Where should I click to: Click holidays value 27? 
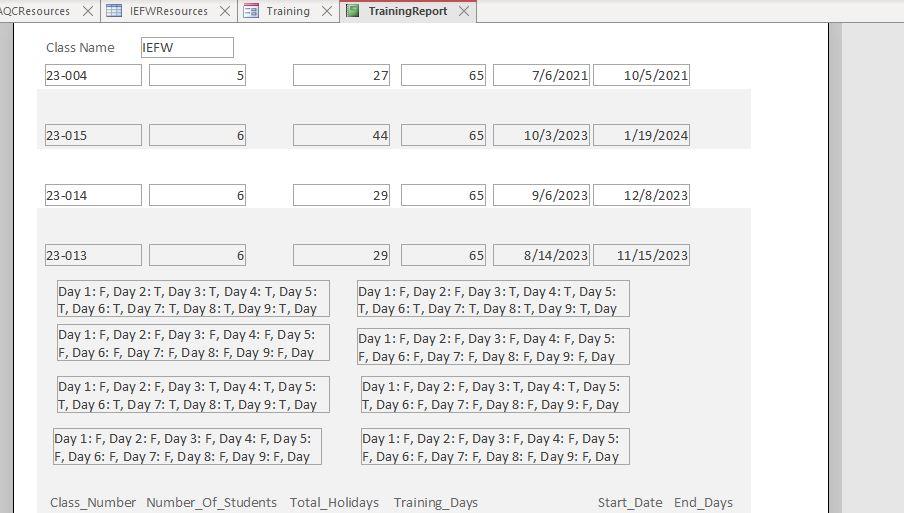[x=341, y=76]
